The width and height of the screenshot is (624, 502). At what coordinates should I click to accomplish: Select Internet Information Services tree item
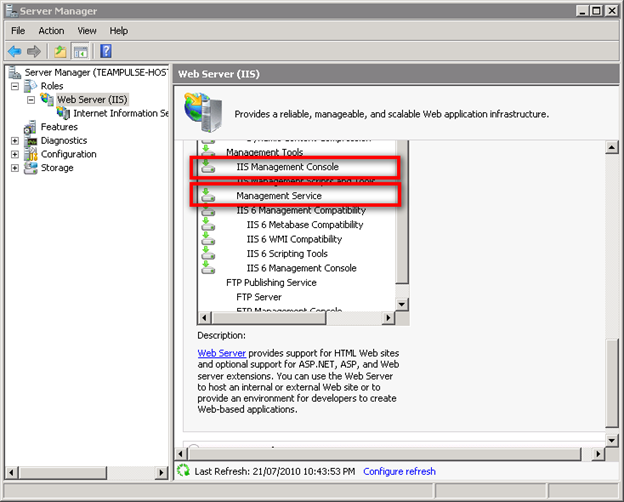click(x=121, y=113)
